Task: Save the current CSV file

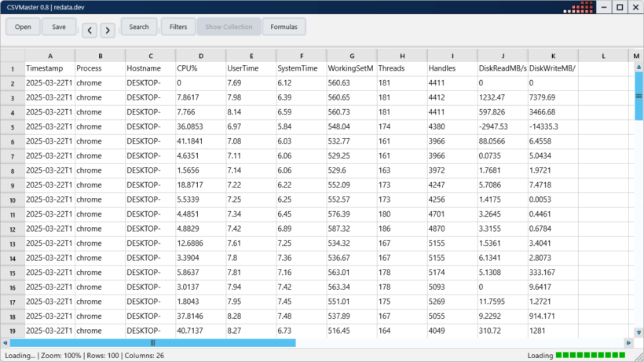Action: click(x=59, y=27)
